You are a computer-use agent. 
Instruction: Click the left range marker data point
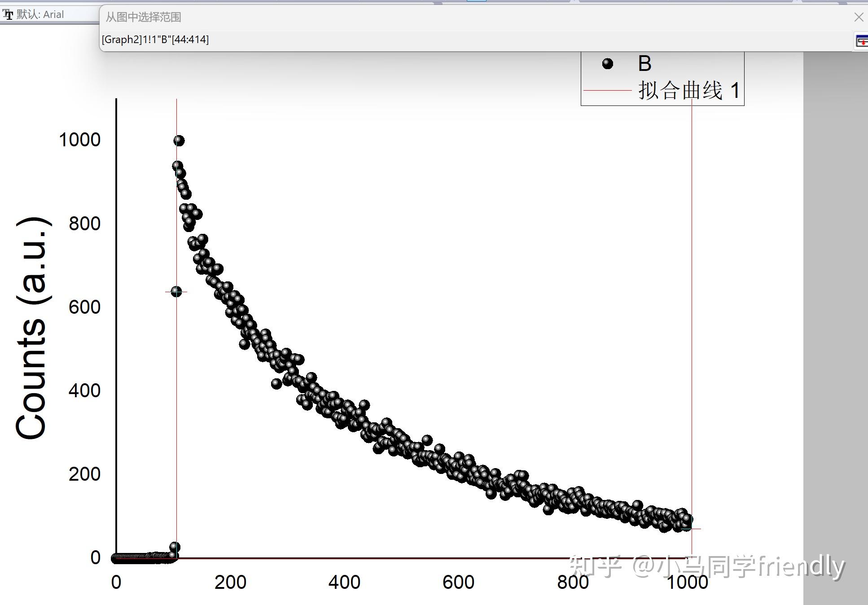[x=176, y=292]
